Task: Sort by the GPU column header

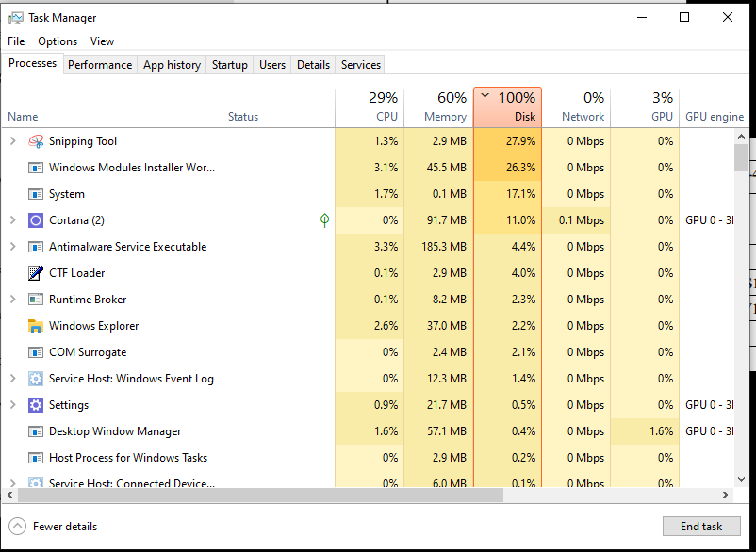Action: [x=645, y=108]
